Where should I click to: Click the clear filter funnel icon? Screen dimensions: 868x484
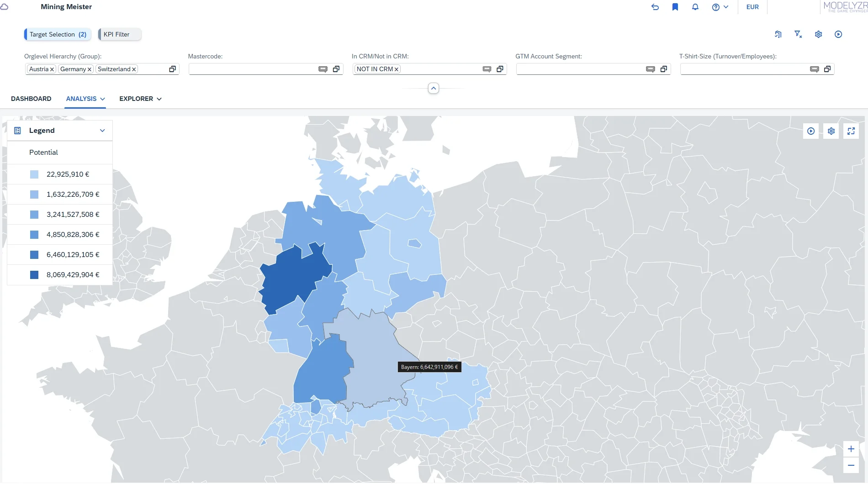[x=798, y=34]
